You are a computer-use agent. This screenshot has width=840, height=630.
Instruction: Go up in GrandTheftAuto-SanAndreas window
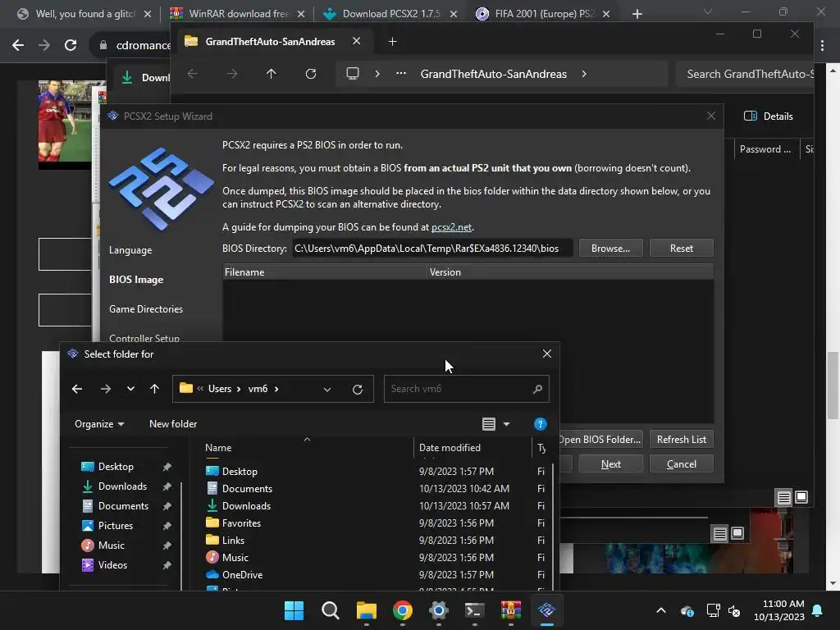point(271,74)
